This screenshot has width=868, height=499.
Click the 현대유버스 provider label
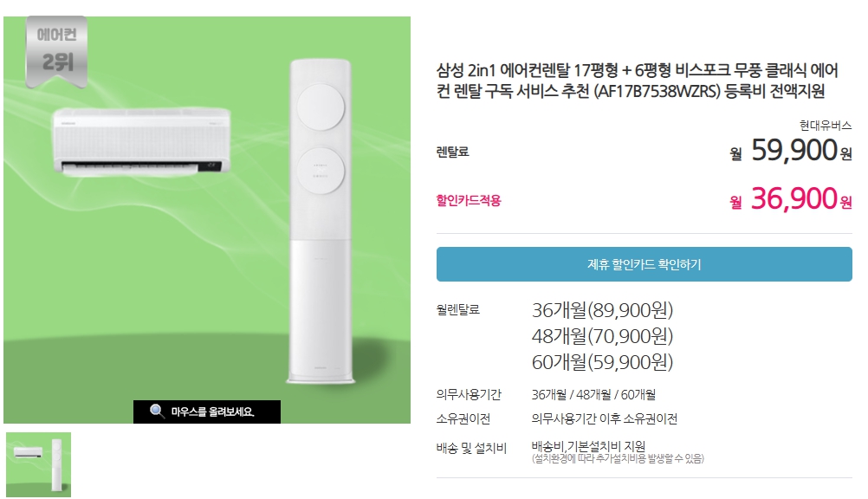[x=825, y=125]
